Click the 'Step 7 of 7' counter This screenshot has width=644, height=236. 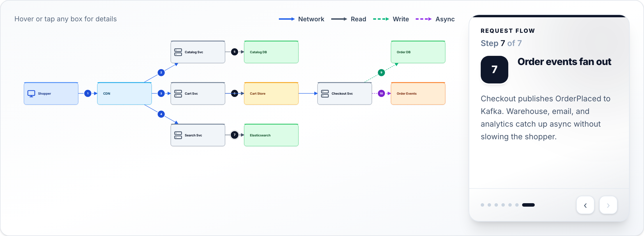click(x=501, y=43)
